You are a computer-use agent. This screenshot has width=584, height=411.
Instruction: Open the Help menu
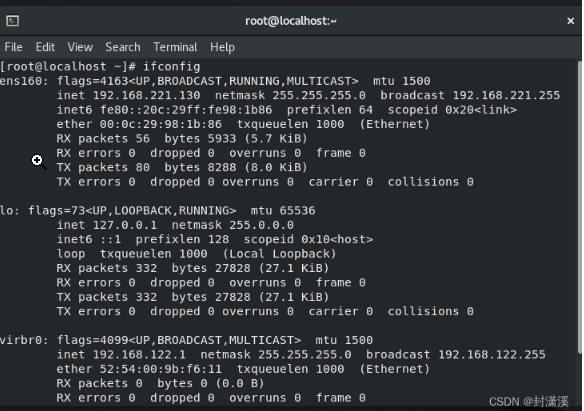click(x=222, y=47)
